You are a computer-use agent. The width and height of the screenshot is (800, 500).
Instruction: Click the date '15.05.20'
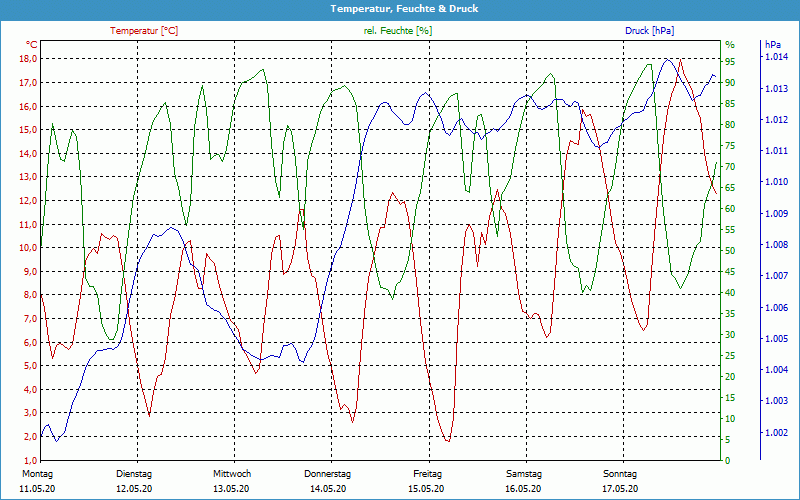point(426,489)
